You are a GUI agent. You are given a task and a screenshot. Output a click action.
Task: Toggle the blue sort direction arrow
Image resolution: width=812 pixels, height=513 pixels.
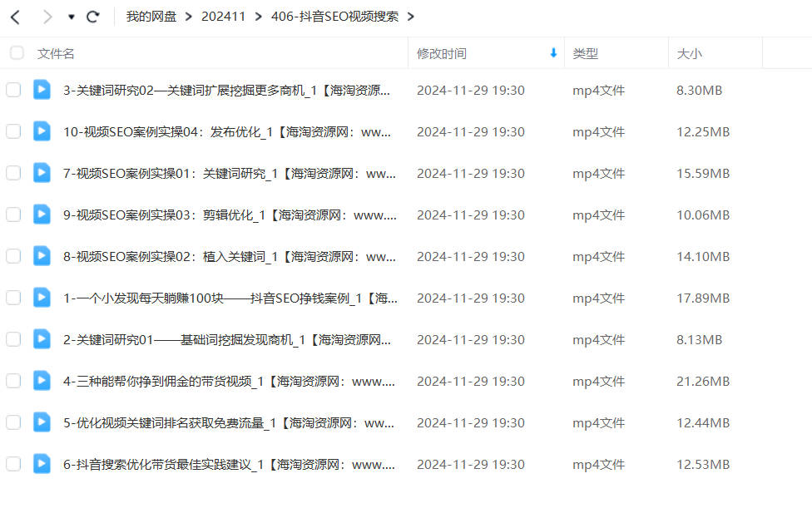click(x=553, y=53)
